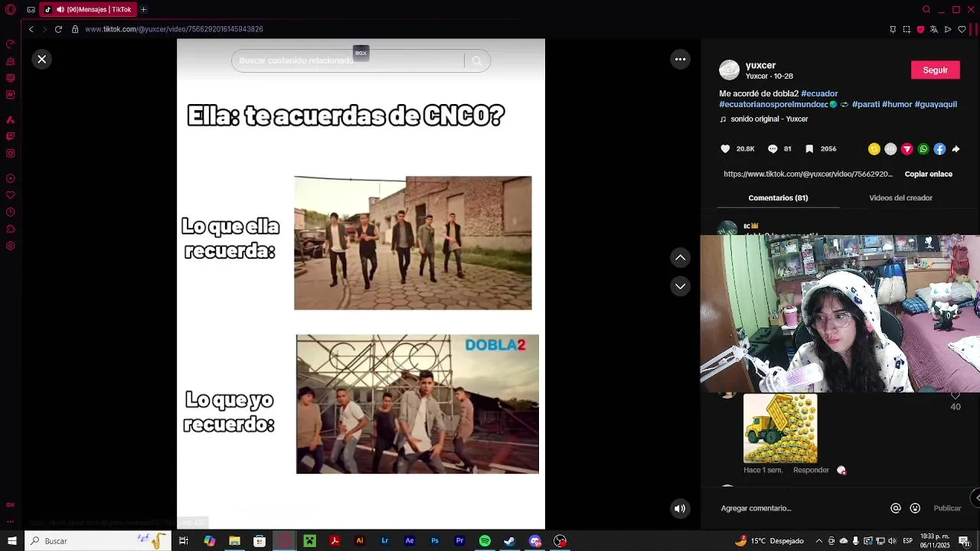This screenshot has width=980, height=551.
Task: Click the Seguir button
Action: [935, 70]
